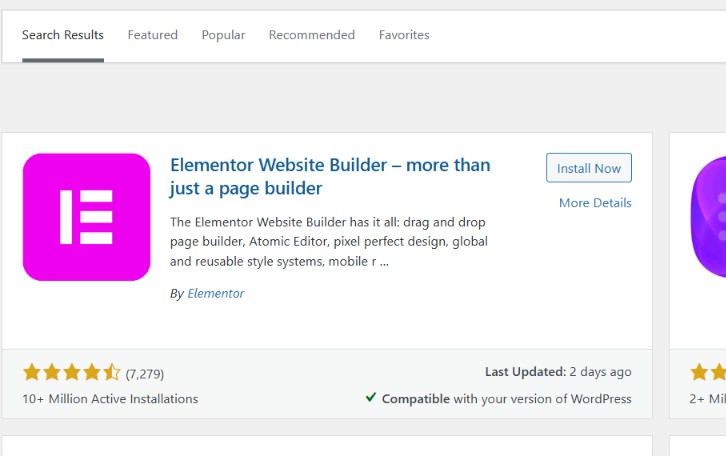Screen dimensions: 726x456
Task: Go to the Favorites tab
Action: pyautogui.click(x=404, y=35)
